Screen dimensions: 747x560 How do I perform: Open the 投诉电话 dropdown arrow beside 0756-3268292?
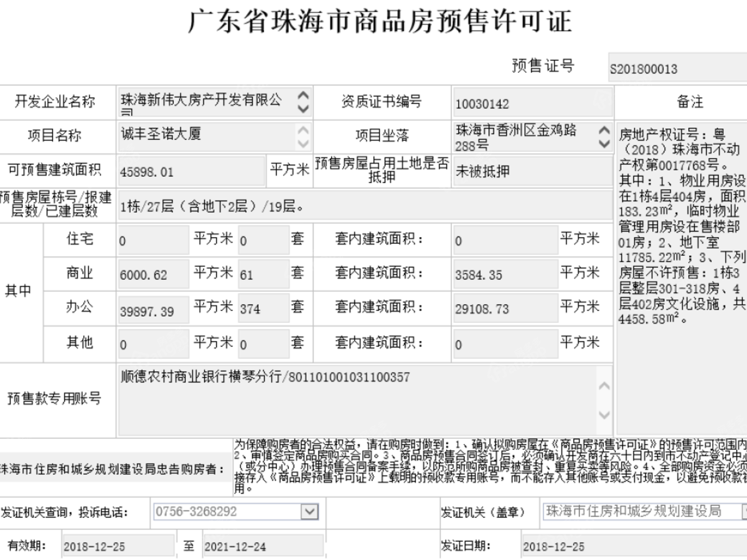point(309,511)
